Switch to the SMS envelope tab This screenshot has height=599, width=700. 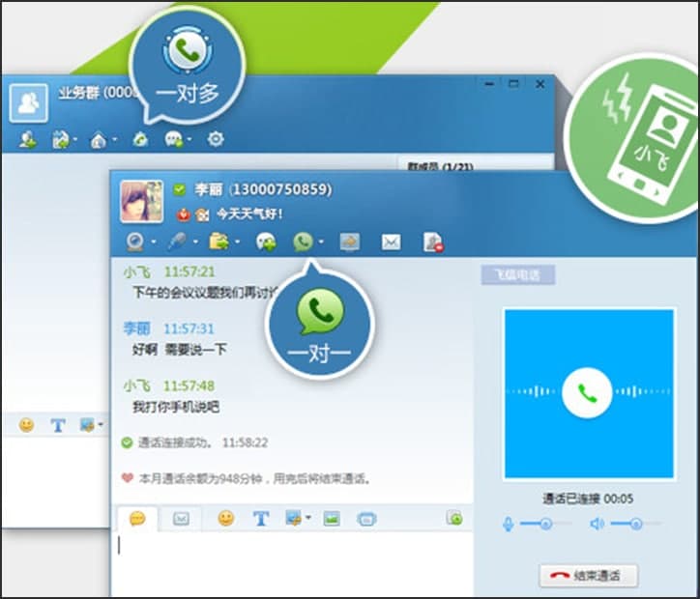[x=181, y=519]
